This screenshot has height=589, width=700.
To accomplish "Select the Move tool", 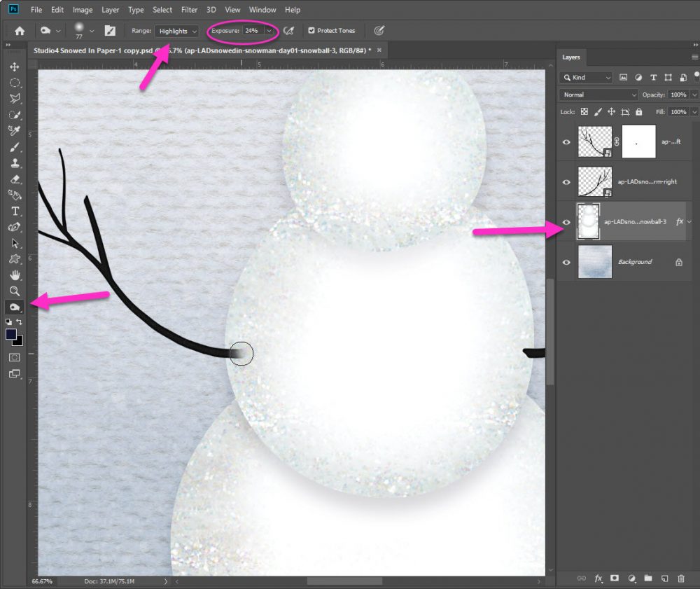I will point(14,67).
